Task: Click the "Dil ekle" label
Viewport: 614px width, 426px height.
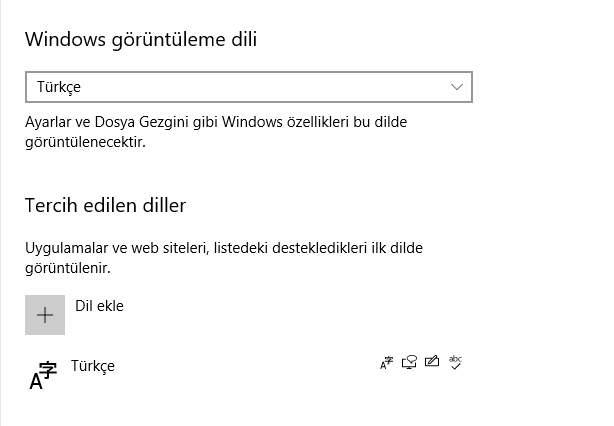Action: click(99, 306)
